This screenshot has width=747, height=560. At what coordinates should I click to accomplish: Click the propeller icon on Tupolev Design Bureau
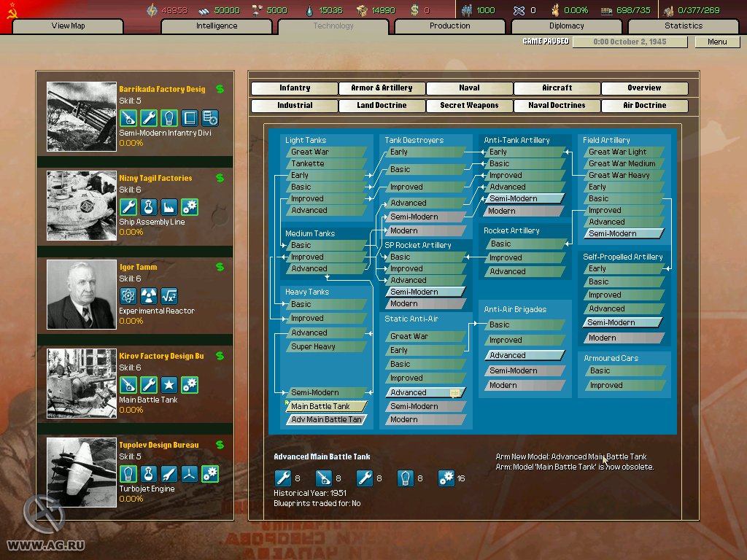(x=190, y=474)
